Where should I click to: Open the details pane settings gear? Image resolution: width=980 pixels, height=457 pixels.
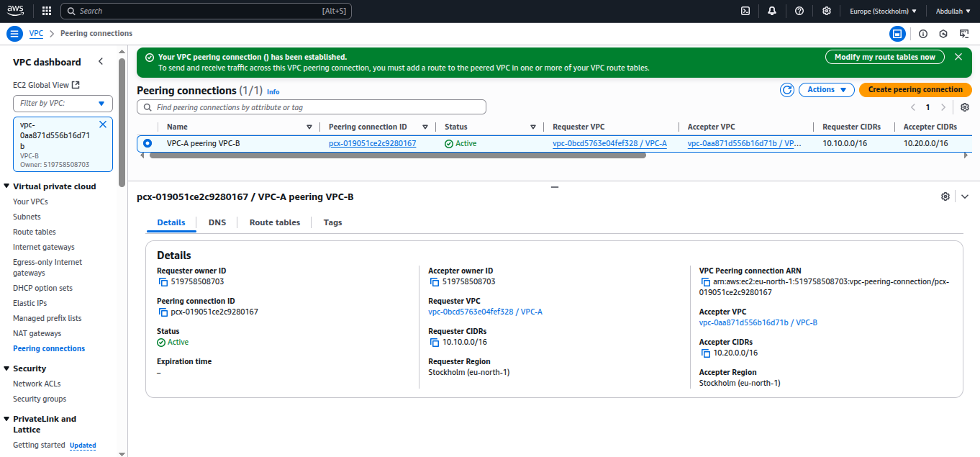945,196
